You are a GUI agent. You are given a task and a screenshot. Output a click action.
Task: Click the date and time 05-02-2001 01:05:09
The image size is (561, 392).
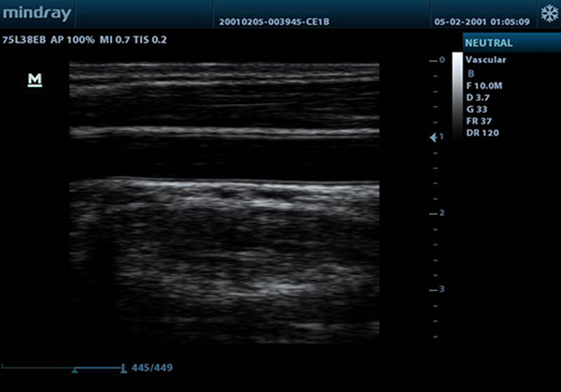(x=482, y=22)
